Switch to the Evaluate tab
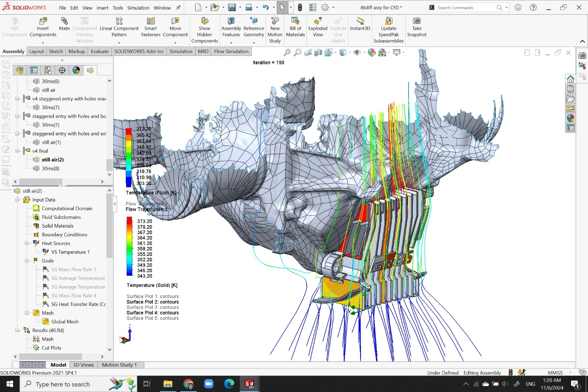The width and height of the screenshot is (588, 392). 100,51
